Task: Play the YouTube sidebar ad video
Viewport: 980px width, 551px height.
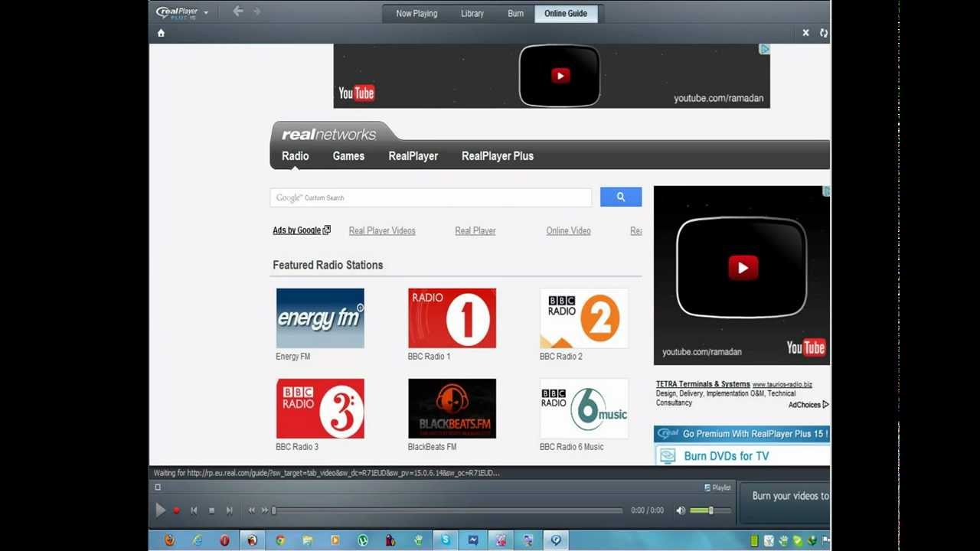Action: [743, 268]
